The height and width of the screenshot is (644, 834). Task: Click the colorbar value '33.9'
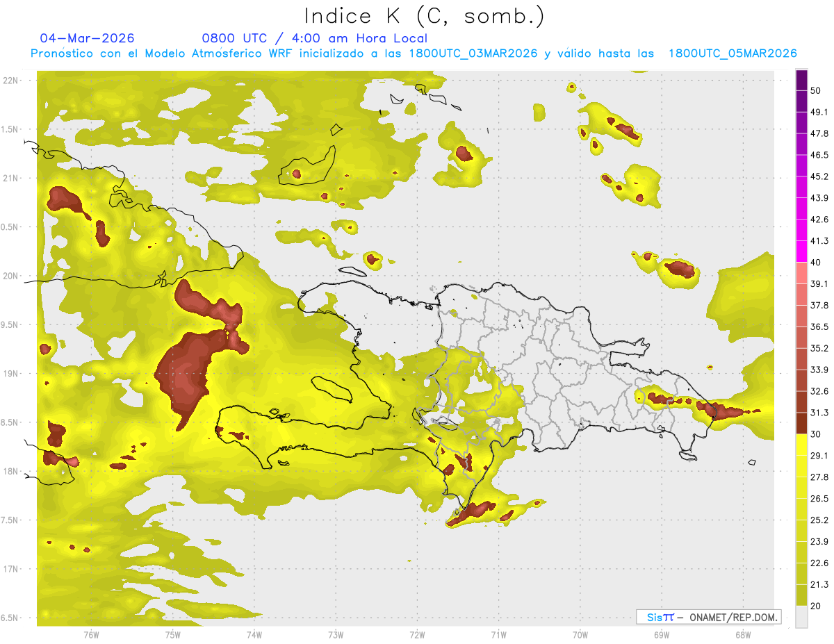819,370
